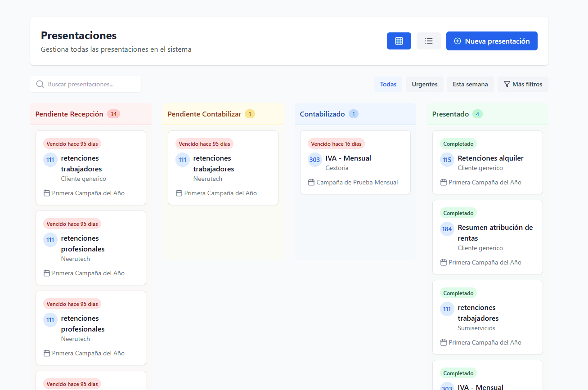The image size is (588, 390).
Task: Click the Pendiente Recepción count badge 34
Action: tap(113, 114)
